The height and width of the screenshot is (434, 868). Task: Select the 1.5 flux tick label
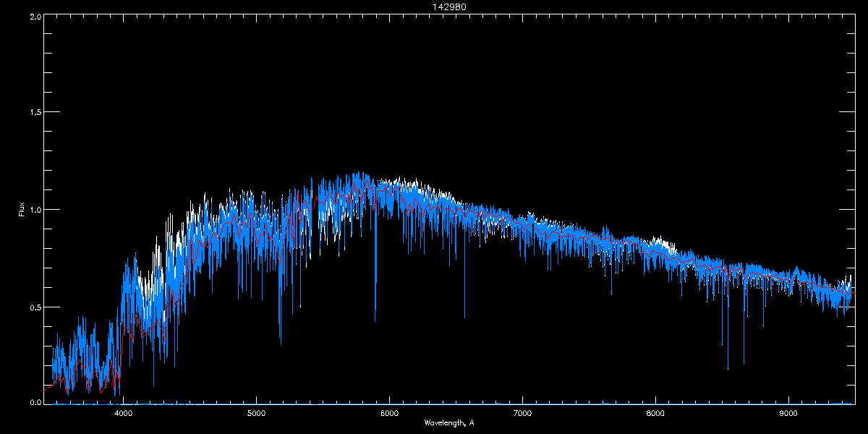pos(34,113)
